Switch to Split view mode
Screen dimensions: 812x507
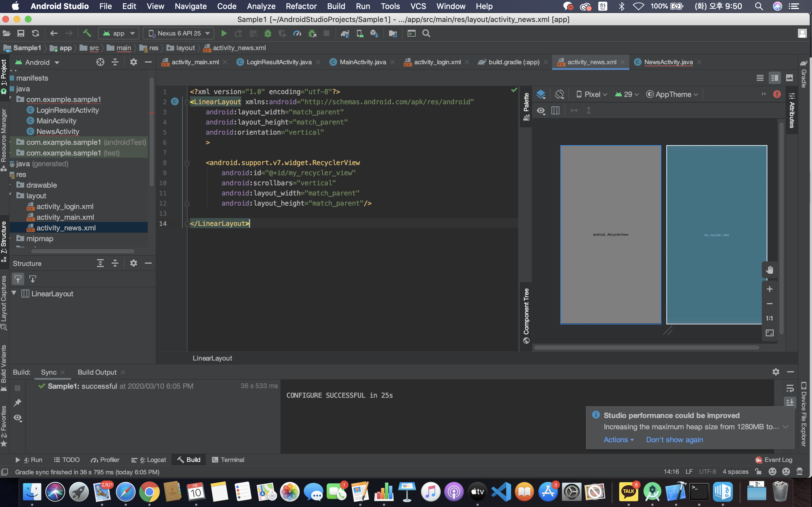(x=775, y=78)
